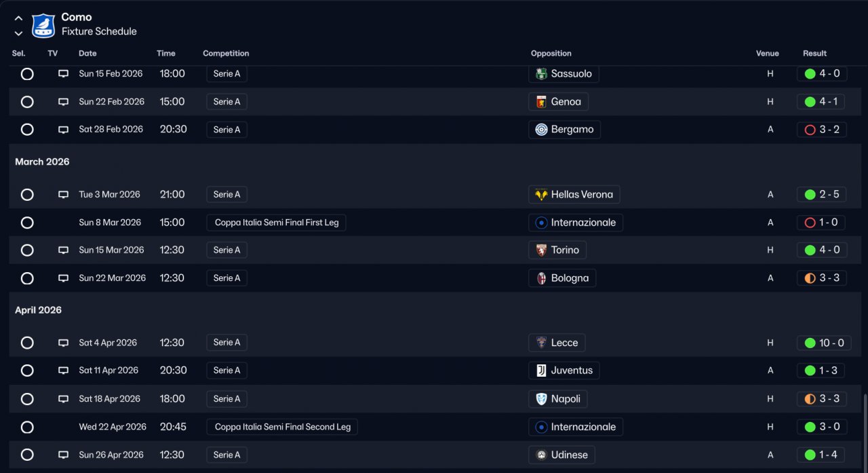Screen dimensions: 868x473
Task: Go to next club with down chevron
Action: click(x=18, y=33)
